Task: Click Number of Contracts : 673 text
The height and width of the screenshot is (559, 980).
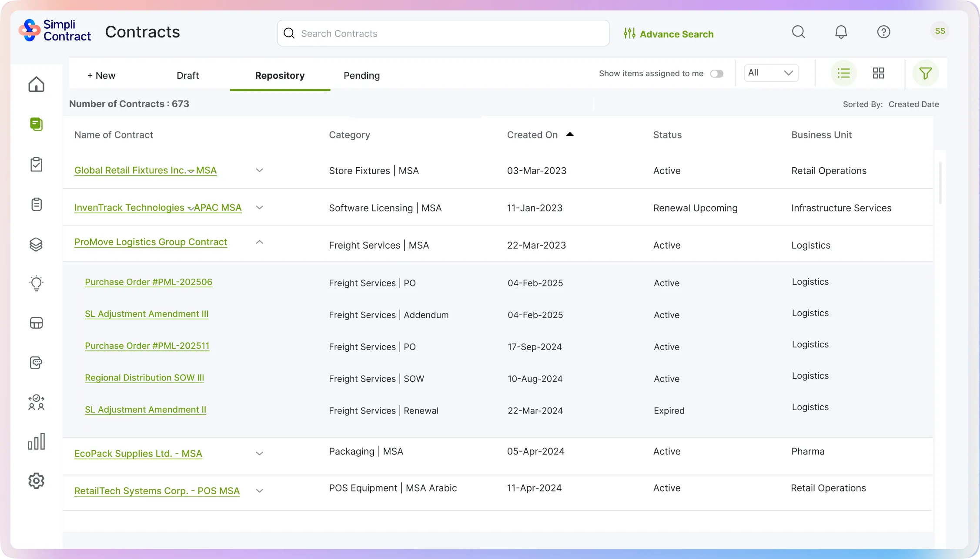Action: [x=129, y=104]
